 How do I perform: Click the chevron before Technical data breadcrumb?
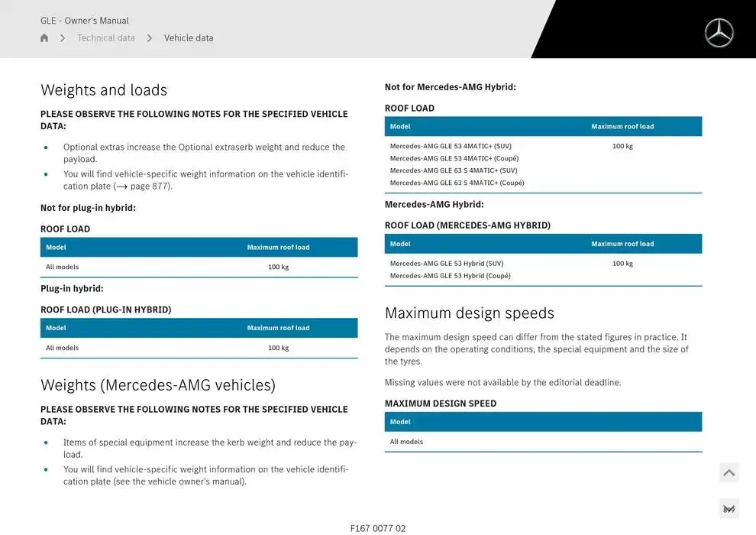click(63, 38)
